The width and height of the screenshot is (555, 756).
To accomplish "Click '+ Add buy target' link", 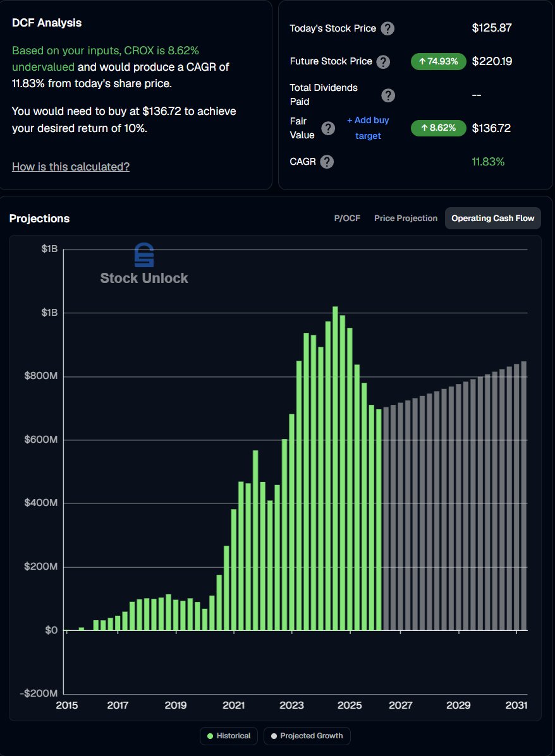I will 369,128.
